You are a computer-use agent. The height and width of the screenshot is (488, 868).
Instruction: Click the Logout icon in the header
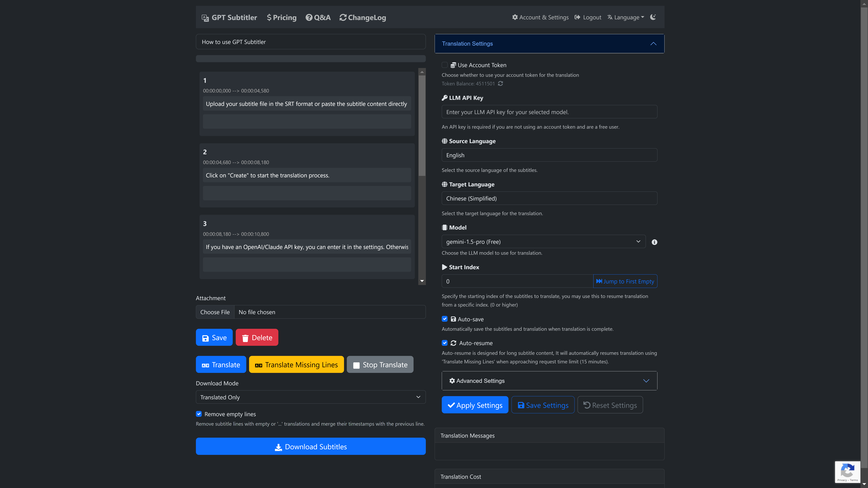pyautogui.click(x=577, y=17)
